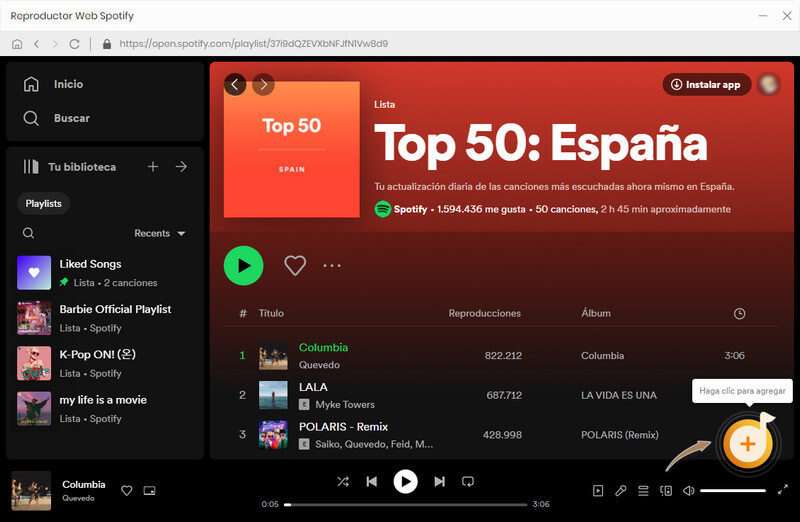
Task: Open connect to a device icon
Action: (x=666, y=491)
